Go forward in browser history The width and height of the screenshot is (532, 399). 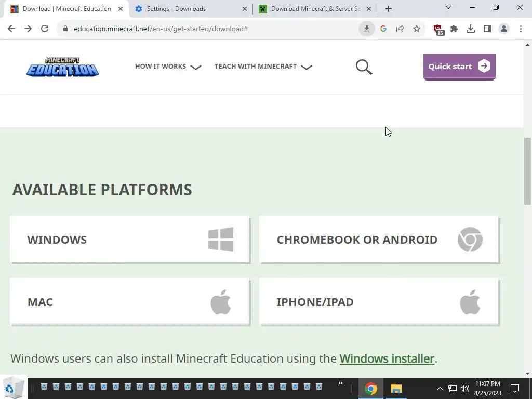28,29
